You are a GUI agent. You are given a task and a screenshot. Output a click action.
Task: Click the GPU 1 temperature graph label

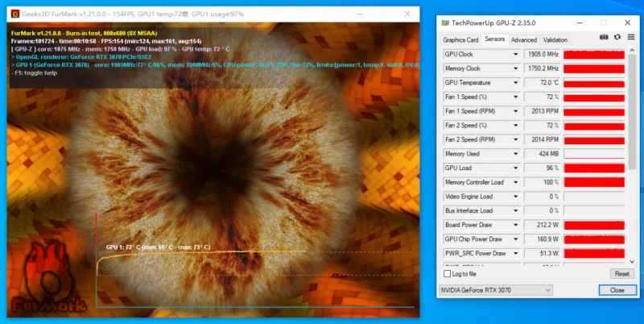pyautogui.click(x=158, y=247)
